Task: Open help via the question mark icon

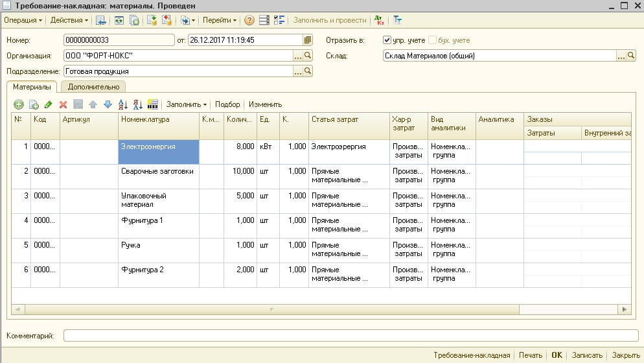Action: [x=249, y=20]
